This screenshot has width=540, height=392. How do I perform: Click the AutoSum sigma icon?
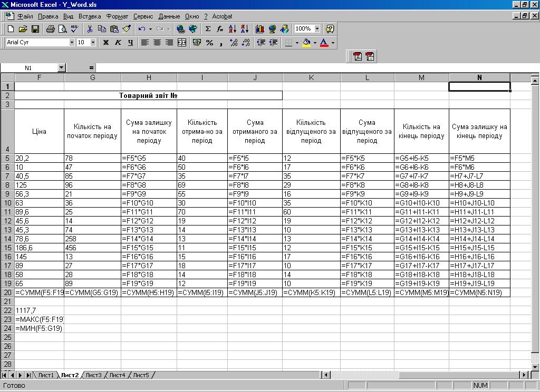click(x=208, y=29)
